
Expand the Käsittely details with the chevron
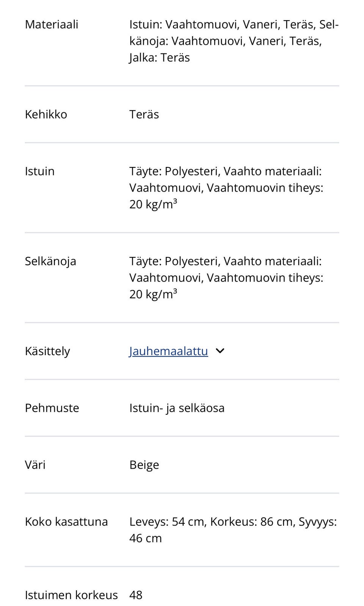pos(220,351)
